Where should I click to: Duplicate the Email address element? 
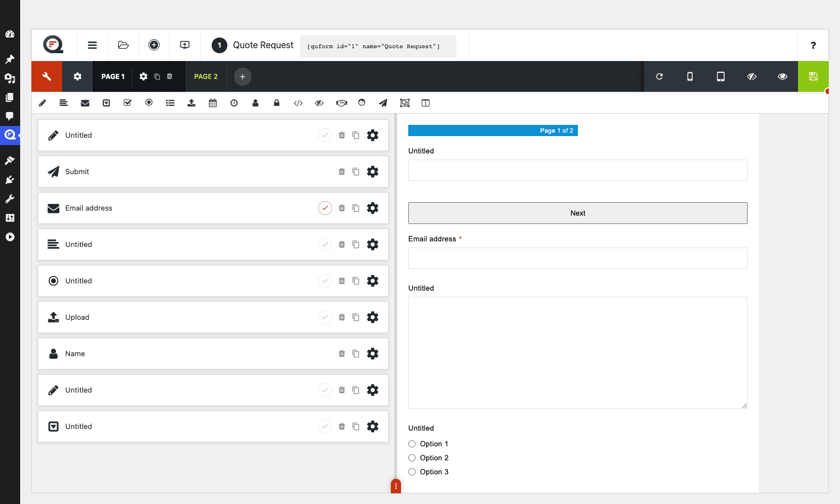pyautogui.click(x=356, y=208)
